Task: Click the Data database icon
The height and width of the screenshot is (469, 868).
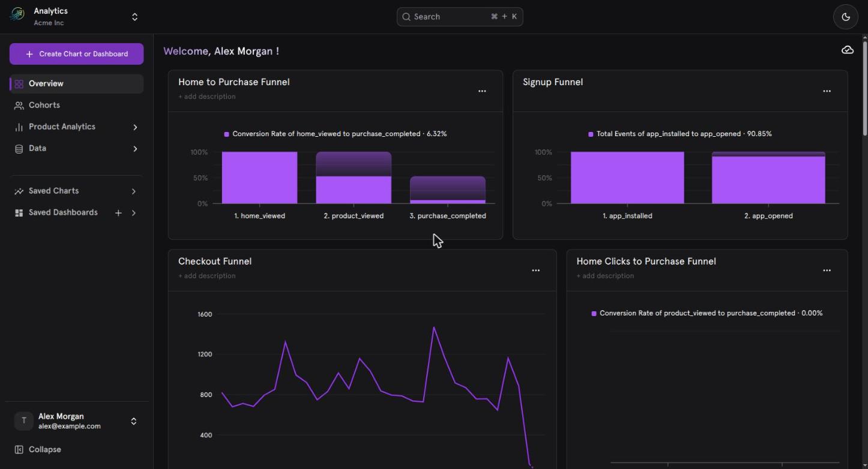Action: pyautogui.click(x=19, y=149)
